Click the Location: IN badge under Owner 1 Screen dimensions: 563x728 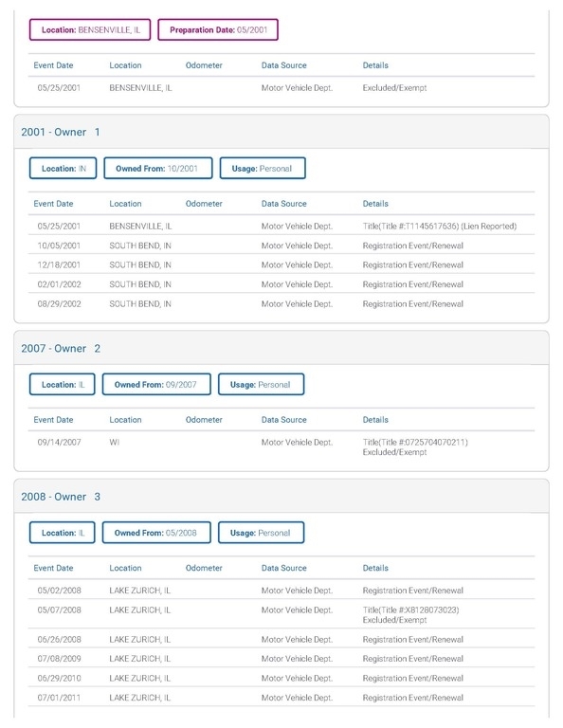pyautogui.click(x=64, y=168)
